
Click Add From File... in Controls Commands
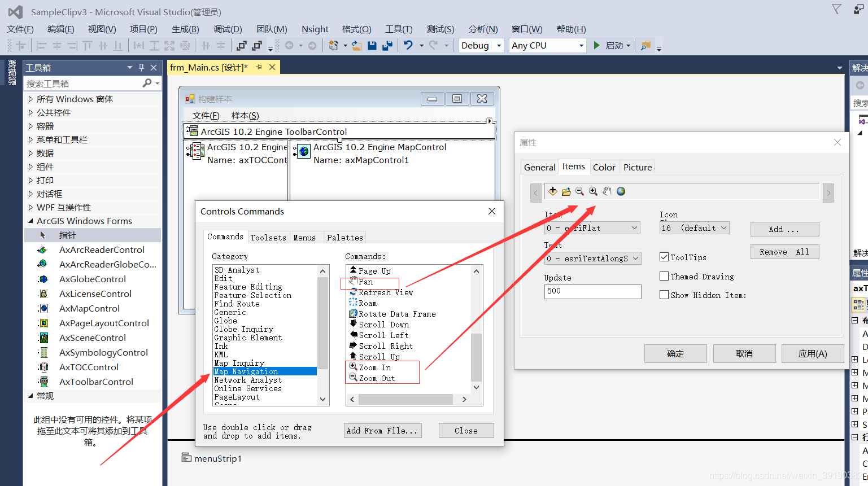coord(383,431)
